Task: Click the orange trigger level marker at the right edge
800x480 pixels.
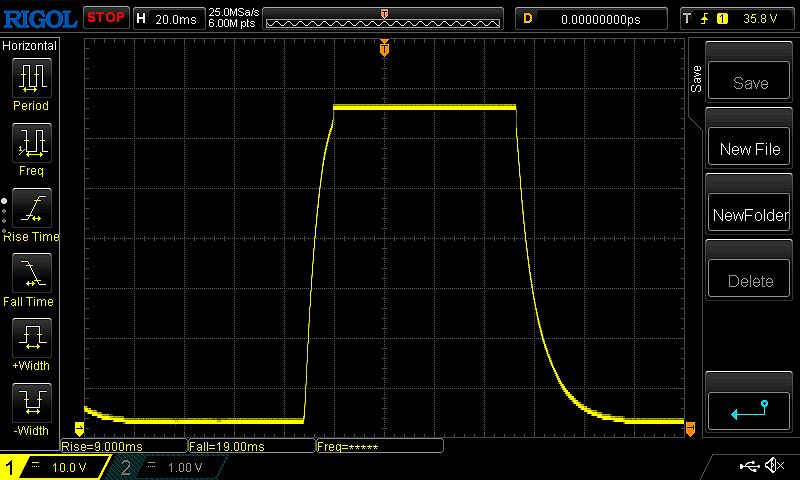Action: 690,428
